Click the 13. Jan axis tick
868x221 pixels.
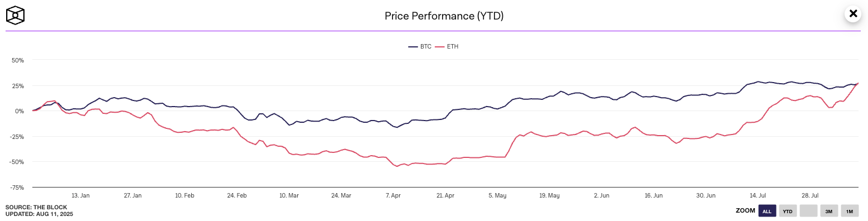tap(80, 195)
